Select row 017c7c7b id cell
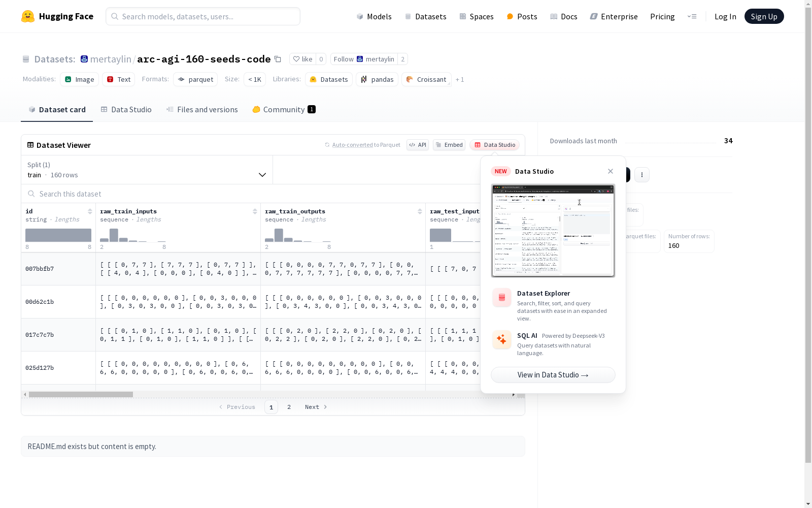 (x=58, y=335)
